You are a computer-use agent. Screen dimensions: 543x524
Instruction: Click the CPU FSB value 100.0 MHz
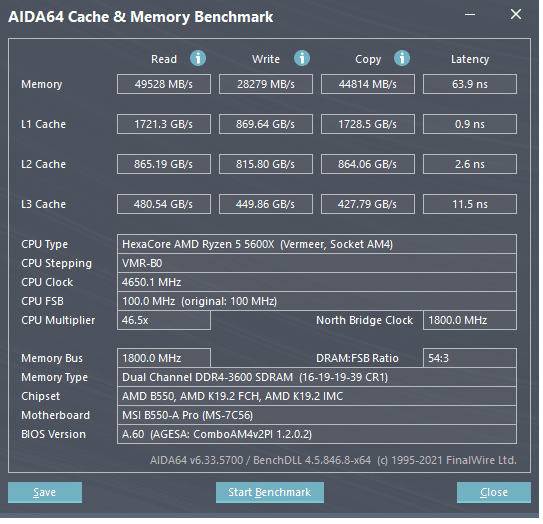pos(317,301)
